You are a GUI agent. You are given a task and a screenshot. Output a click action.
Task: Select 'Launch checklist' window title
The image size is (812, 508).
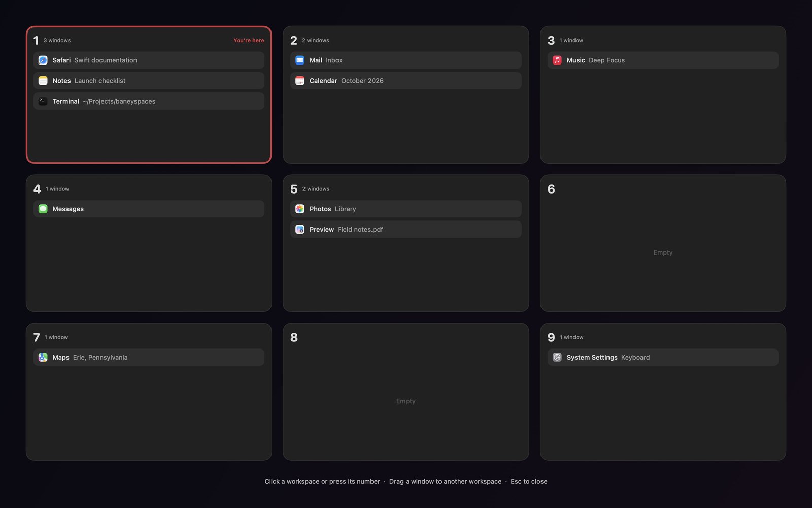click(x=100, y=81)
